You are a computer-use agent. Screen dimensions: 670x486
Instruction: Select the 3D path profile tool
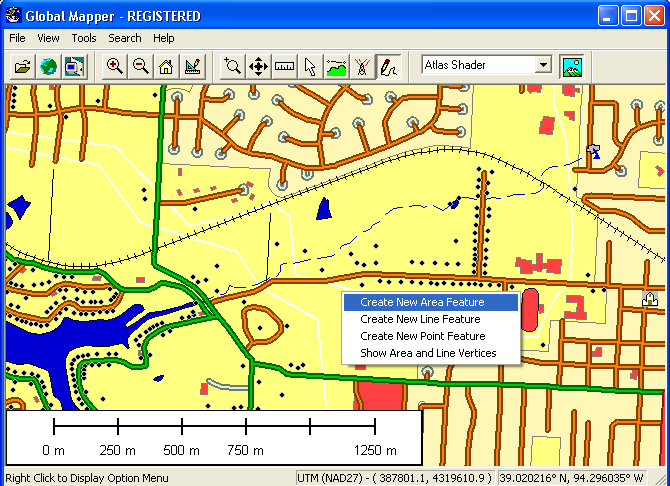pyautogui.click(x=337, y=67)
